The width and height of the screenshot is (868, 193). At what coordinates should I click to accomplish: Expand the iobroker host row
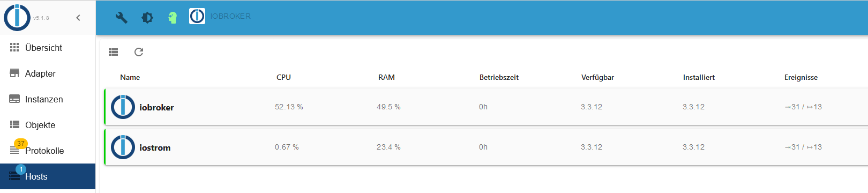pyautogui.click(x=486, y=107)
